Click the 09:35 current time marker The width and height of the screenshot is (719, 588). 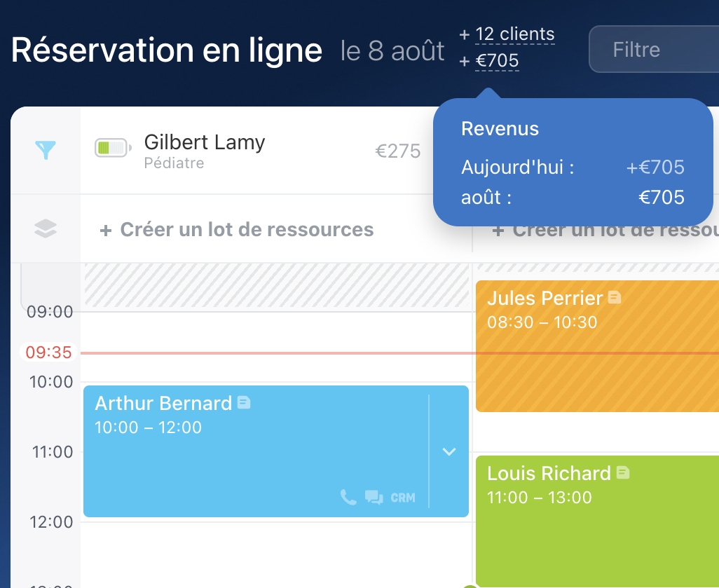[x=49, y=353]
